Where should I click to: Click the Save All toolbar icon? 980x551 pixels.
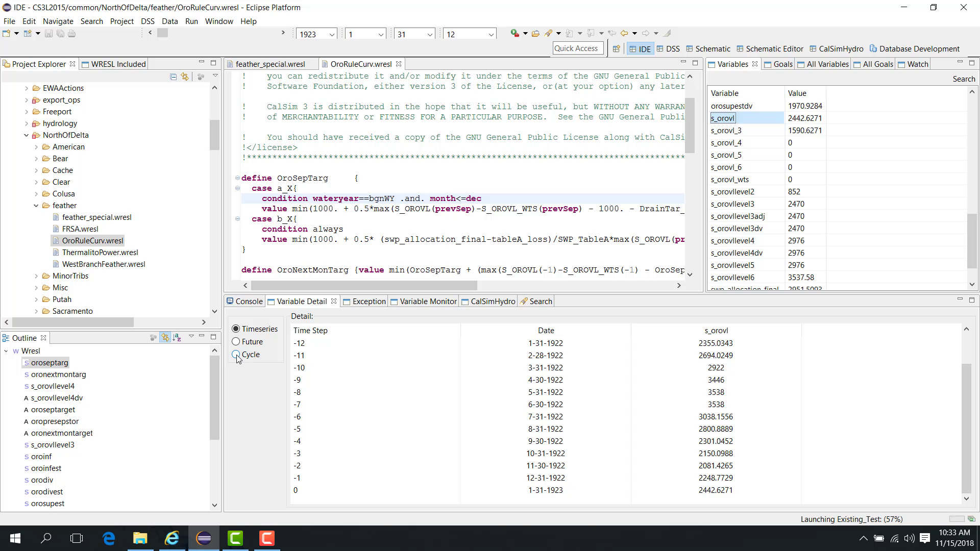(60, 34)
